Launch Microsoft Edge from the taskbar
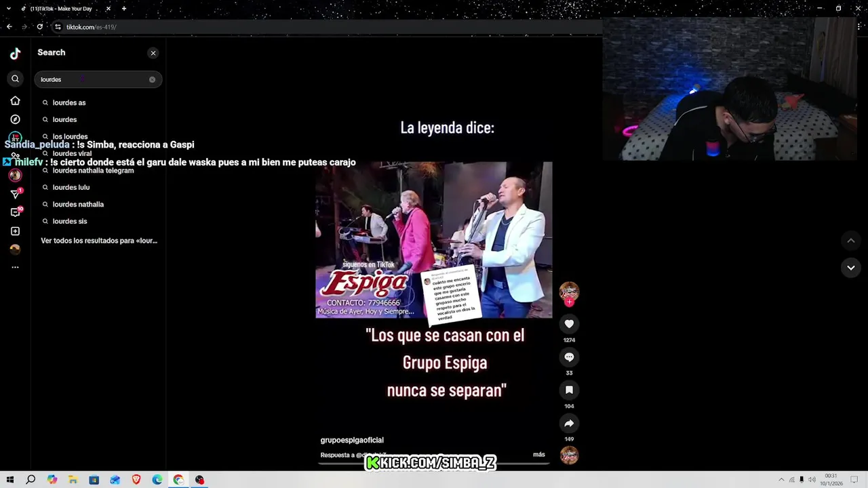The image size is (868, 488). pyautogui.click(x=157, y=480)
